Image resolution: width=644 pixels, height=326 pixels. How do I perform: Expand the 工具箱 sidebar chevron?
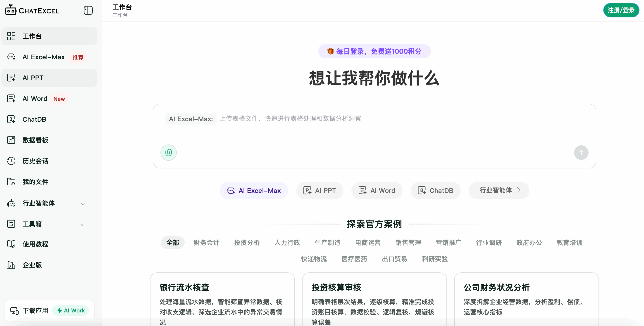tap(83, 224)
